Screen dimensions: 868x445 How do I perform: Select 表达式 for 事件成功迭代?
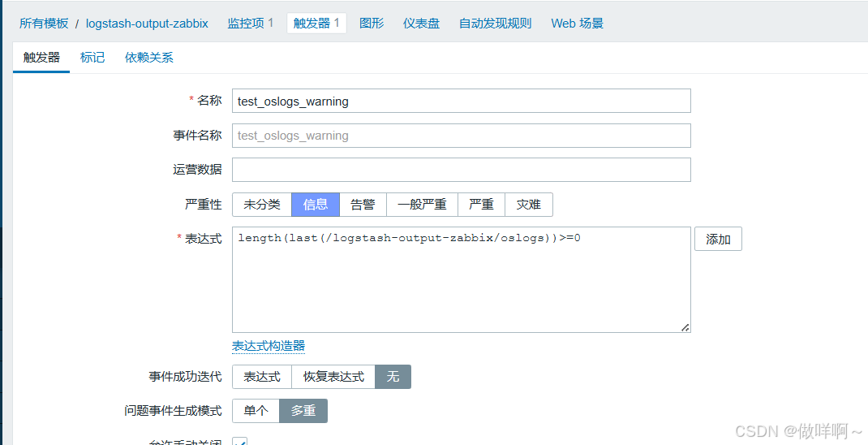point(262,377)
